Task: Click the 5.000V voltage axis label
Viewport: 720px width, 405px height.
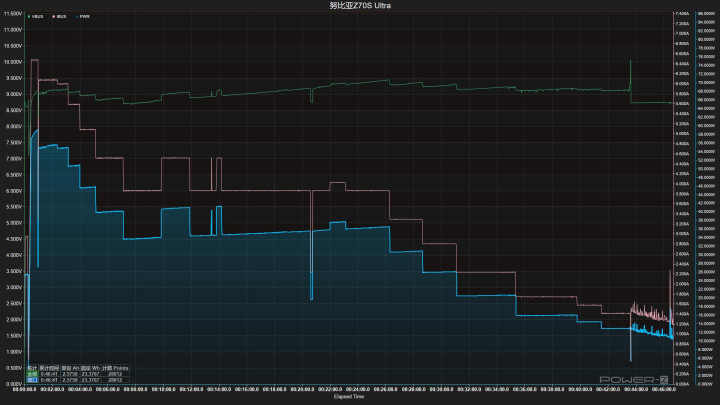Action: pos(12,223)
